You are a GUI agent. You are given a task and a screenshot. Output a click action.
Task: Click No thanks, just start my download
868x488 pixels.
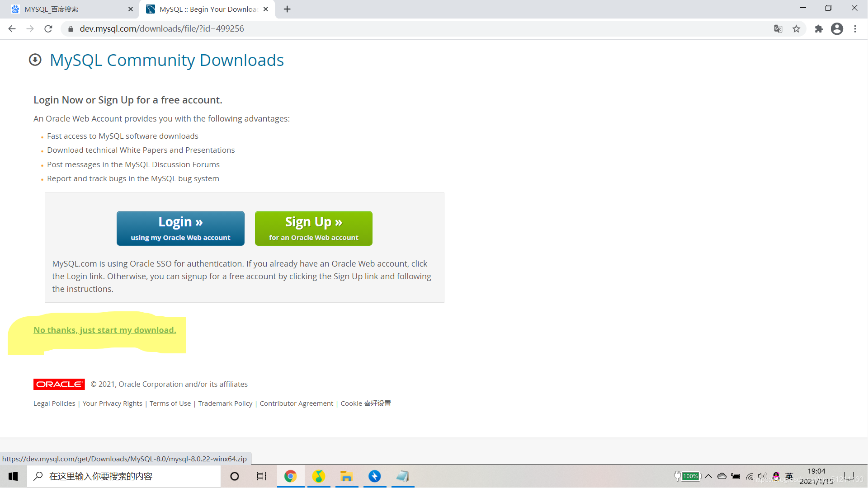(x=104, y=329)
